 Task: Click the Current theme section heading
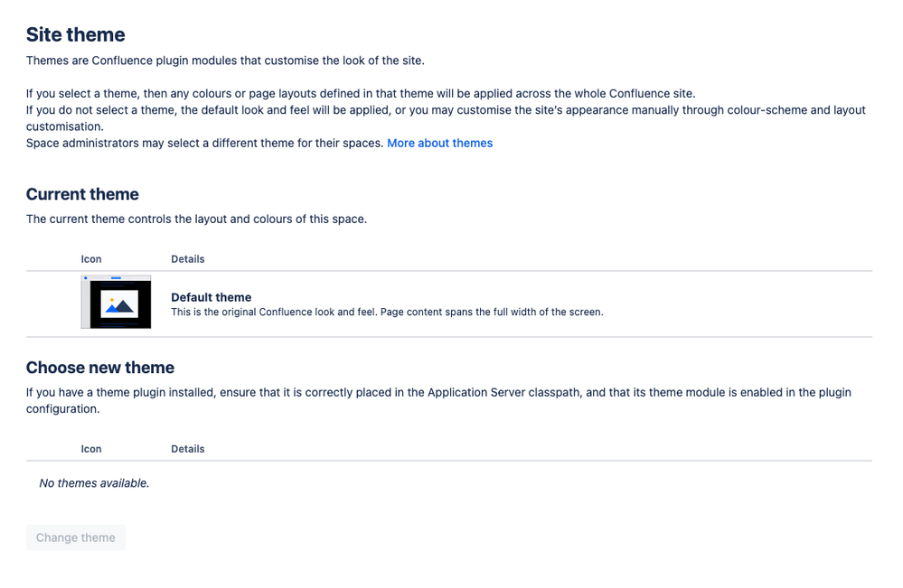coord(82,194)
